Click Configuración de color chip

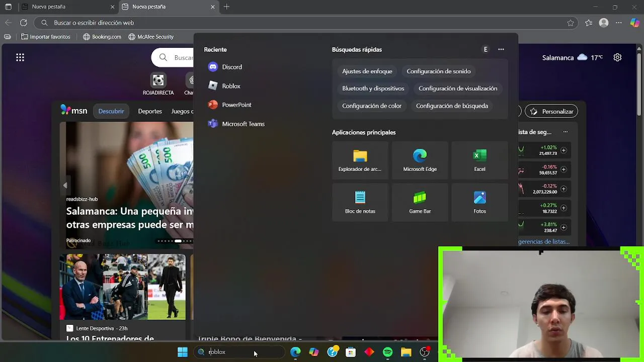pos(372,106)
